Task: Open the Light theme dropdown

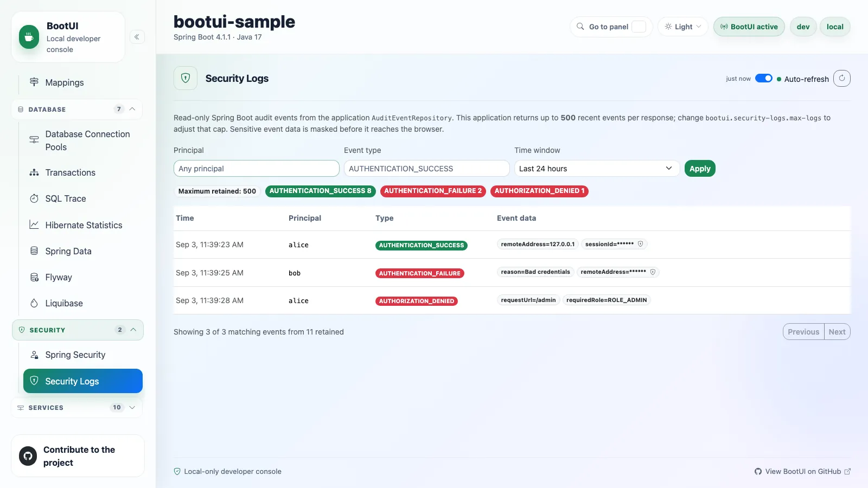Action: [x=683, y=27]
